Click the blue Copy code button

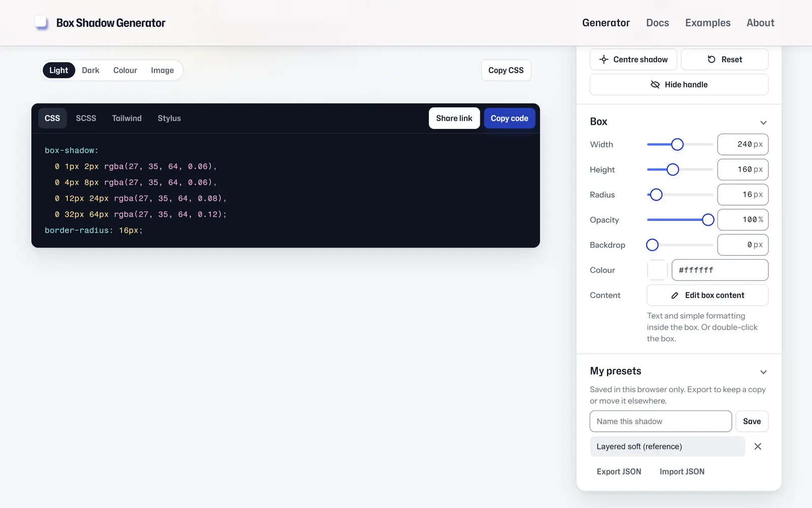coord(510,118)
